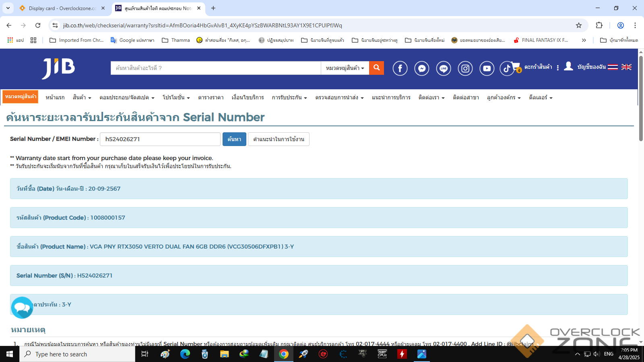This screenshot has height=362, width=644.
Task: Open the Messenger chat icon
Action: tap(422, 68)
